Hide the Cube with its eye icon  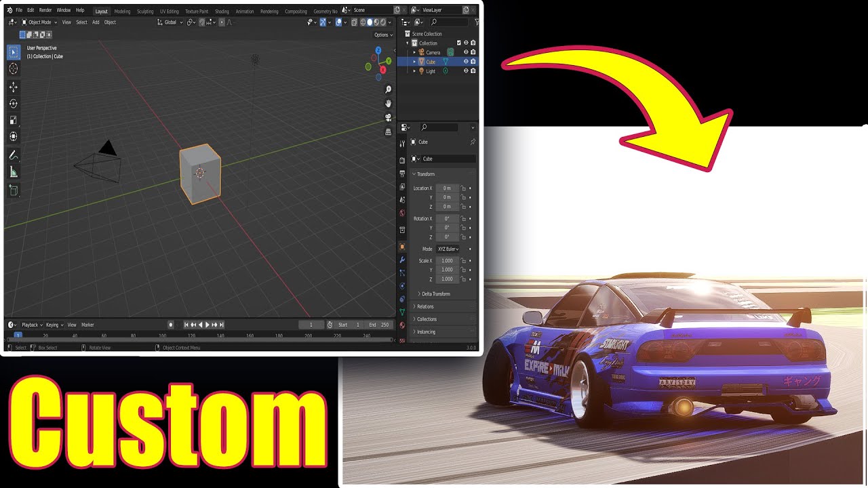(x=466, y=62)
